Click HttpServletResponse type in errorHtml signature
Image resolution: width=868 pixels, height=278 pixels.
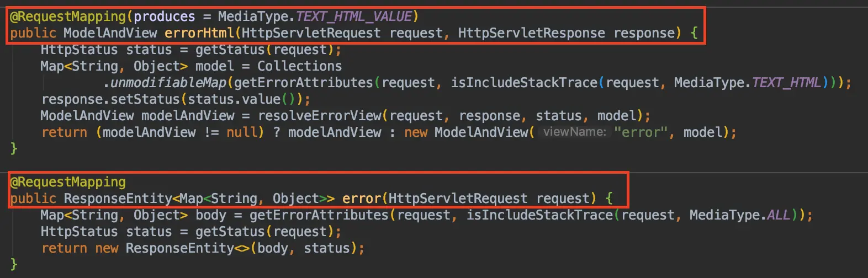coord(531,33)
